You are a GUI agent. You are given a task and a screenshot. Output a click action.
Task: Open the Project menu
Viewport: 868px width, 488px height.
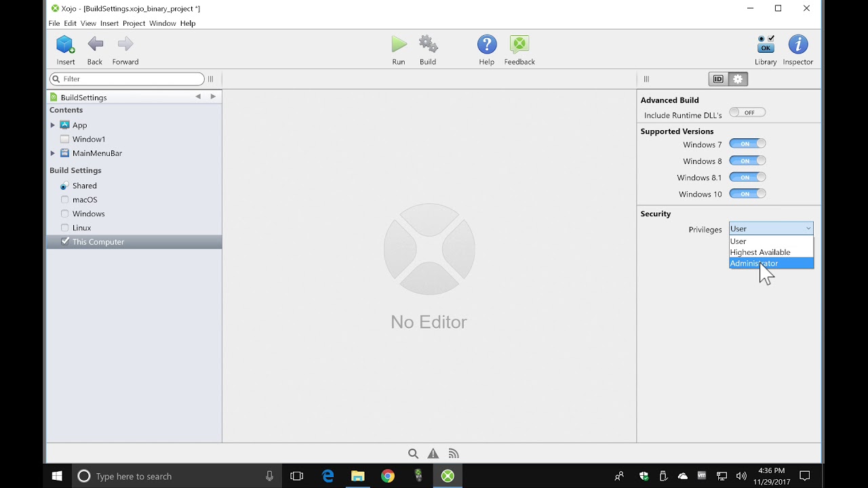[134, 23]
